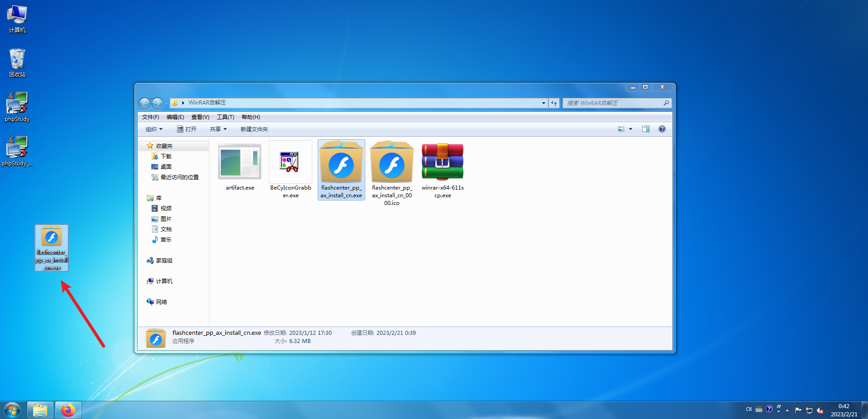868x419 pixels.
Task: Open 下载 in the navigation pane
Action: tap(166, 157)
